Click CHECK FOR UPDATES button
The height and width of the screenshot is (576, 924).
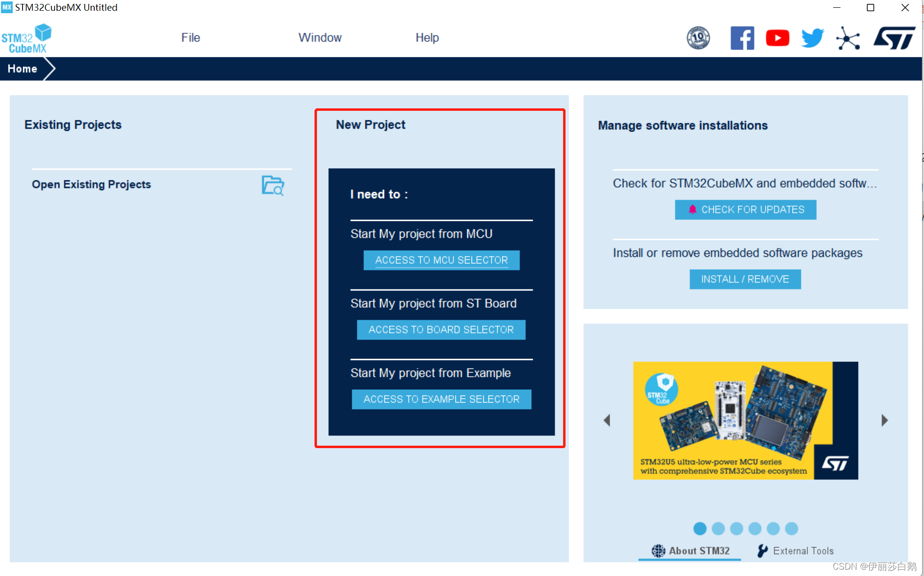tap(745, 209)
